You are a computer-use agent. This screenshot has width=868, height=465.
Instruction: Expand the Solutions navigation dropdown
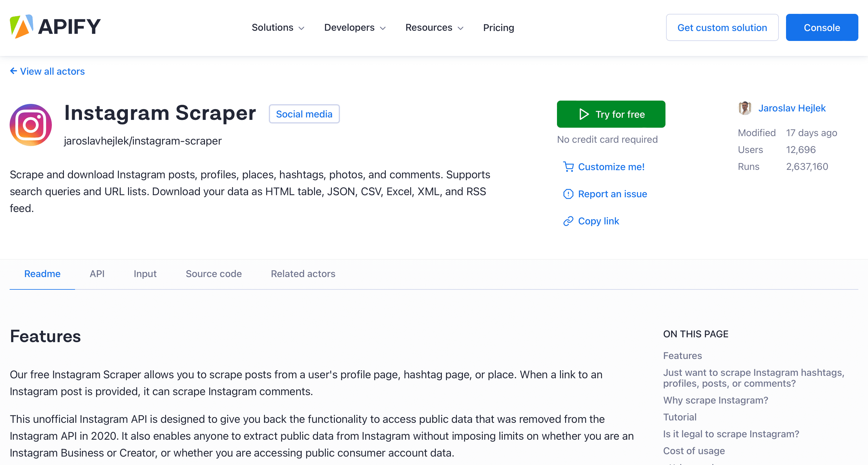[277, 27]
